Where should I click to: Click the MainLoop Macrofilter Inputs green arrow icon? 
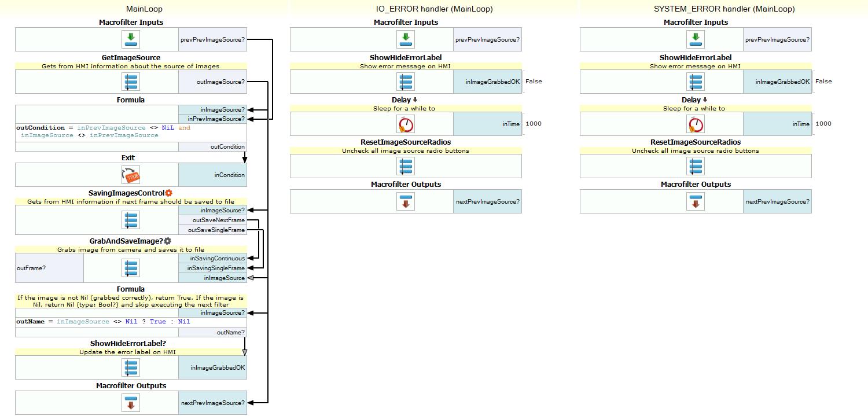[x=131, y=39]
